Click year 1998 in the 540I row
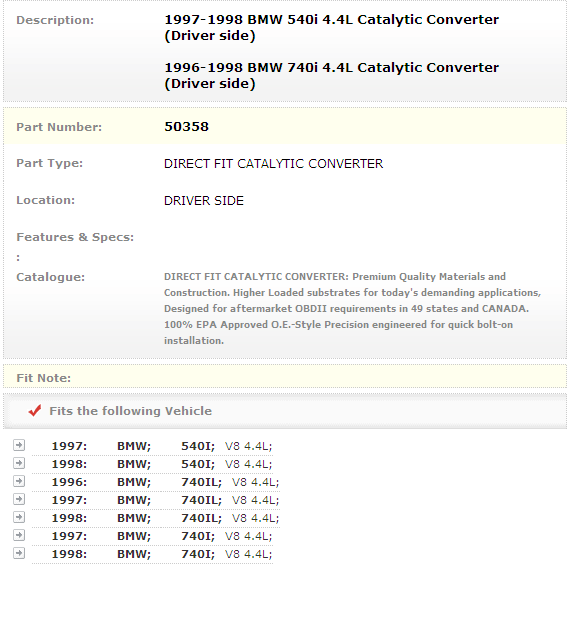Image resolution: width=570 pixels, height=628 pixels. coord(69,464)
